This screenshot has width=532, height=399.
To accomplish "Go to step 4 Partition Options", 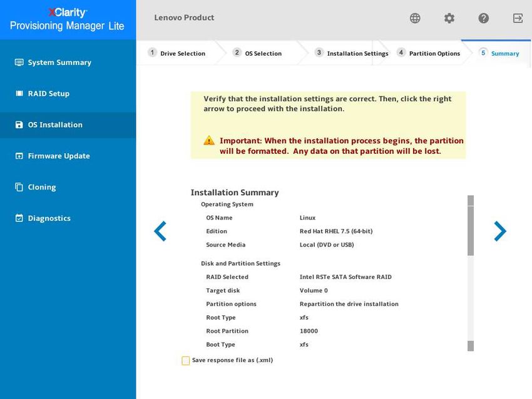I will click(429, 53).
